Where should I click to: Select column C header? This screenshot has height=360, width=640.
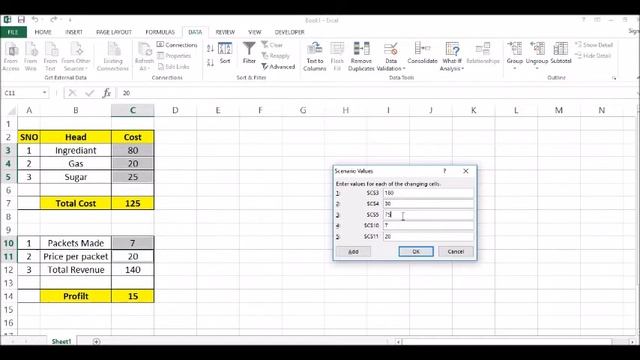[x=133, y=110]
